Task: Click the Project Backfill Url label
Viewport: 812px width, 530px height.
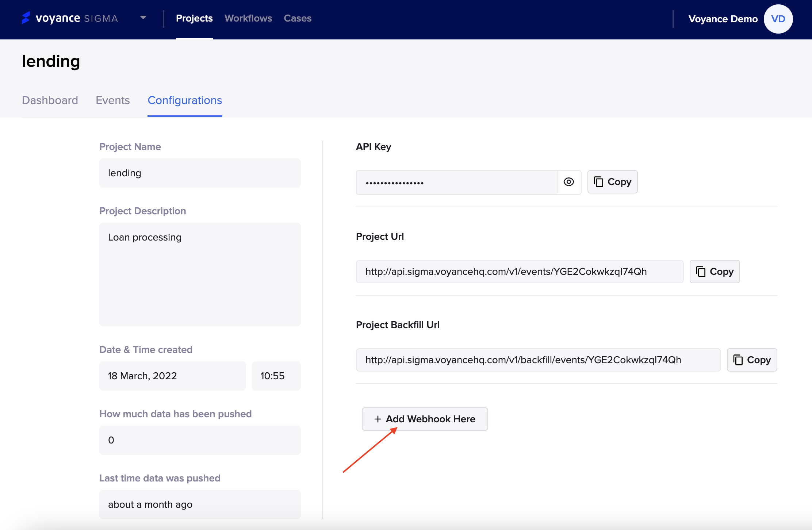Action: click(x=398, y=325)
